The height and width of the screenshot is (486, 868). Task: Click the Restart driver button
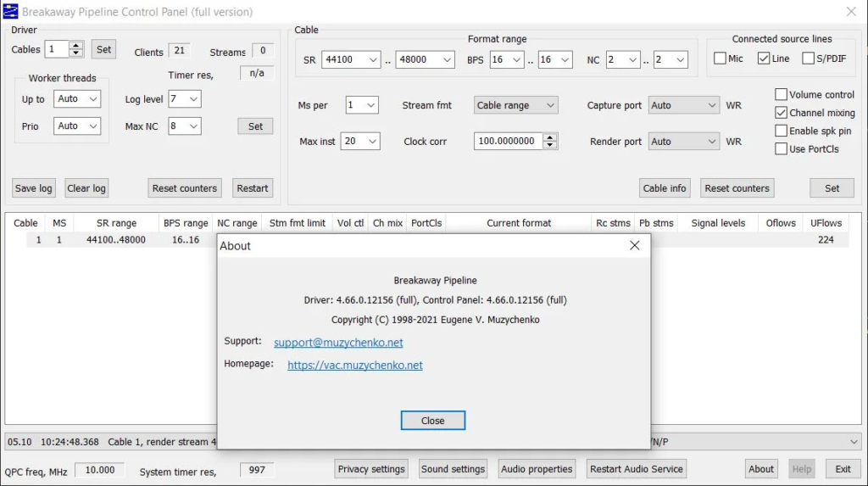coord(253,188)
